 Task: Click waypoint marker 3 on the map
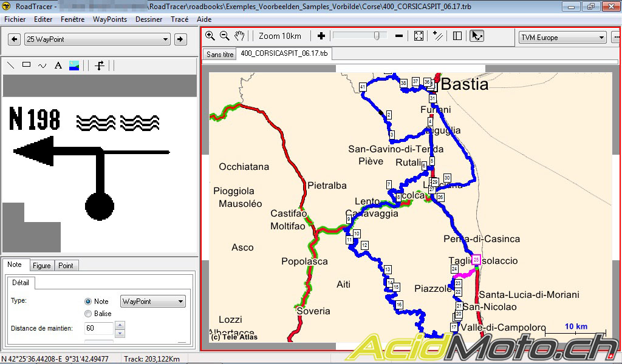[392, 135]
